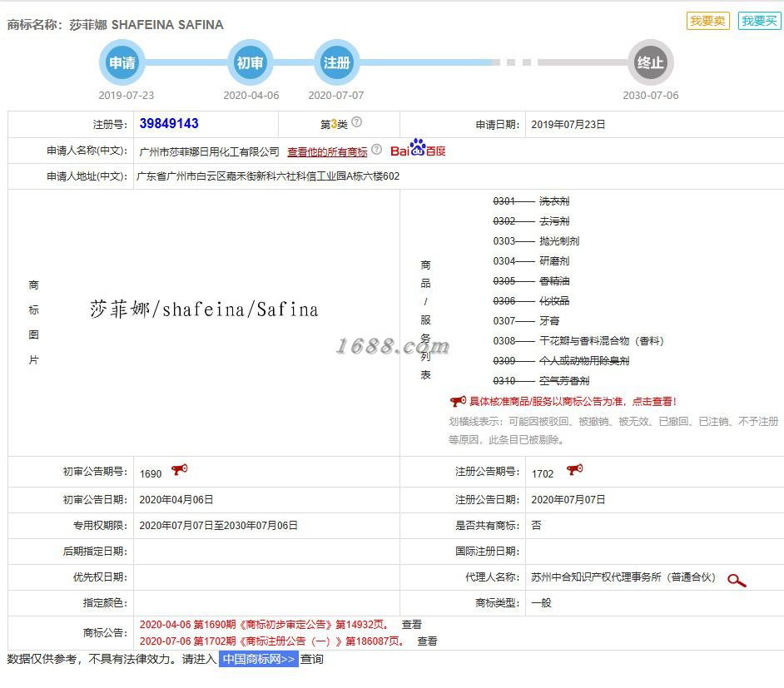This screenshot has width=784, height=688.
Task: Click the Baidu logo icon
Action: click(418, 148)
